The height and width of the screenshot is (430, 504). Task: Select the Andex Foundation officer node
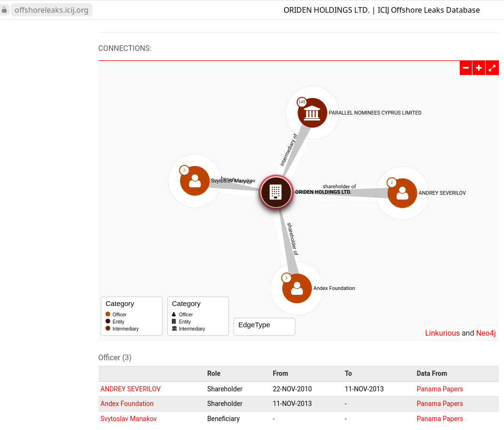(297, 288)
